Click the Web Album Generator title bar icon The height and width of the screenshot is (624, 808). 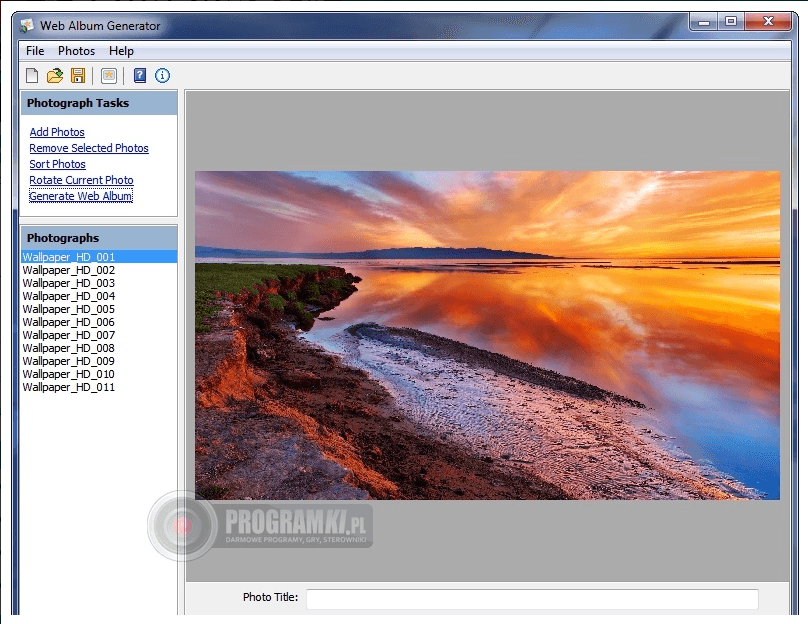pyautogui.click(x=26, y=25)
